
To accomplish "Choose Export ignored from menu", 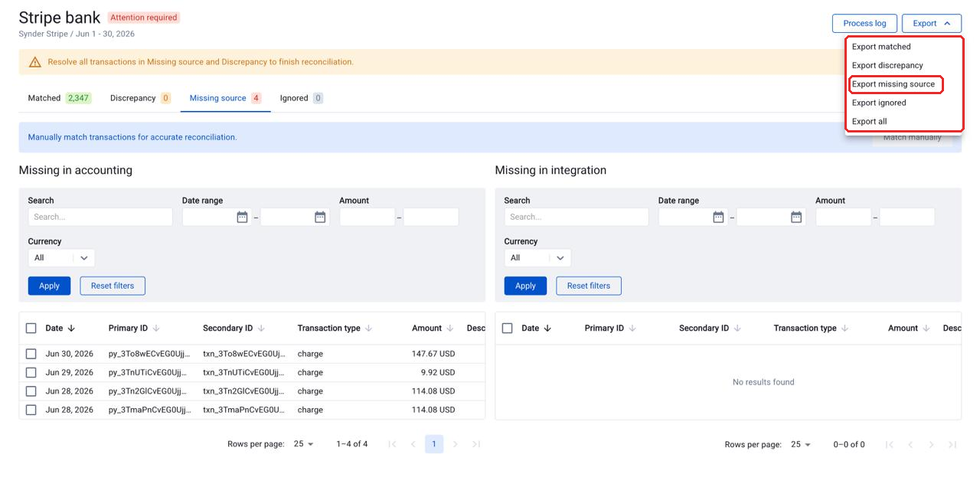I will [x=879, y=103].
